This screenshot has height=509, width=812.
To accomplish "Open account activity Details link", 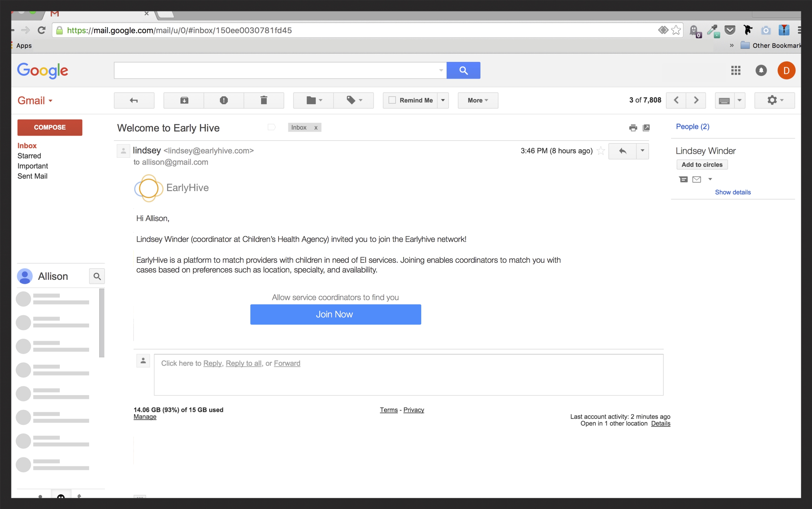I will pos(660,424).
